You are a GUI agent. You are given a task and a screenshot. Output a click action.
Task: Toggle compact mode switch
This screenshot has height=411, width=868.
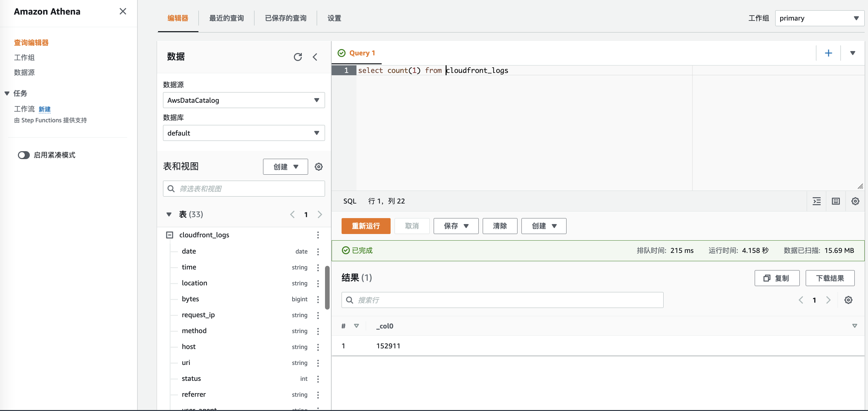[x=24, y=155]
